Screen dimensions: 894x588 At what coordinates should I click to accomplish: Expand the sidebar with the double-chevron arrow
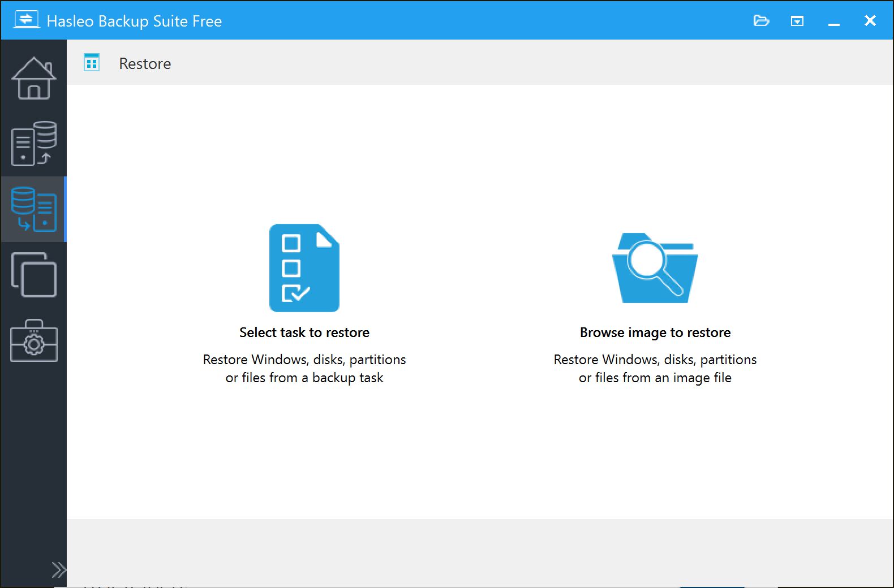click(x=59, y=569)
